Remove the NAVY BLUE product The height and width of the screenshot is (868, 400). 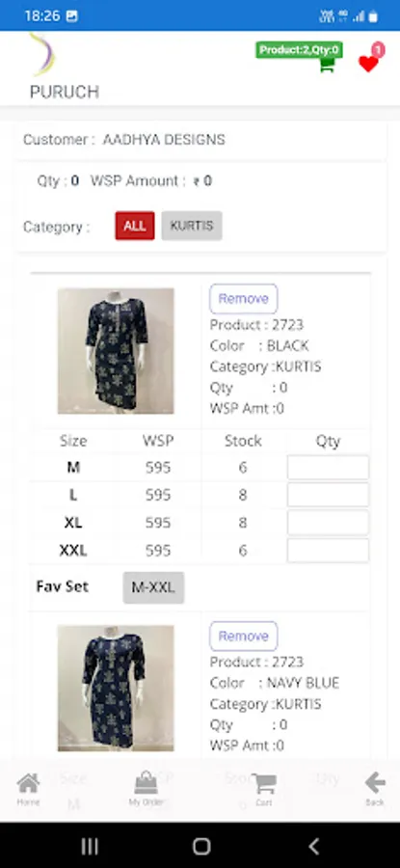[244, 637]
